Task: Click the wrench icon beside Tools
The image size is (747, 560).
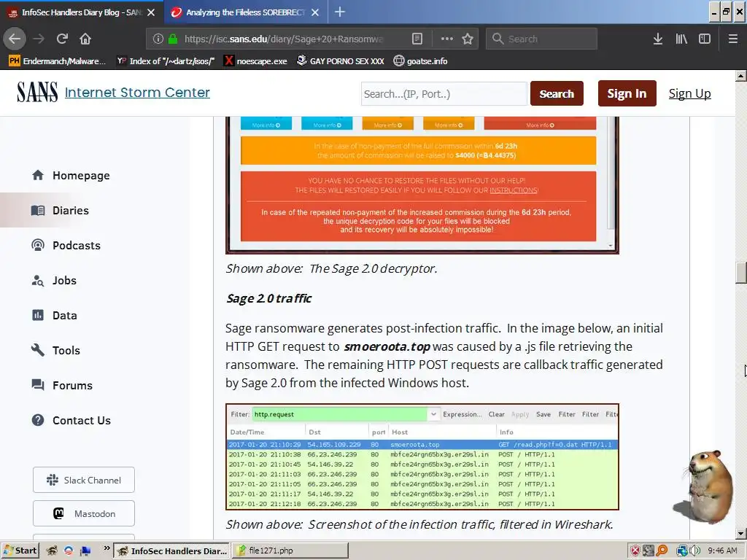Action: [x=38, y=350]
